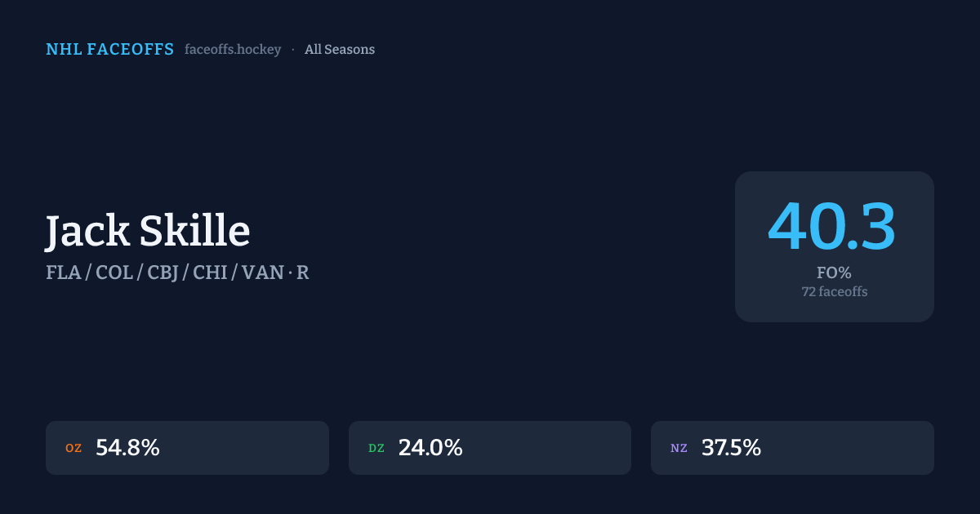Screen dimensions: 980x514
Task: Click the Jack Skille player name
Action: coord(148,232)
